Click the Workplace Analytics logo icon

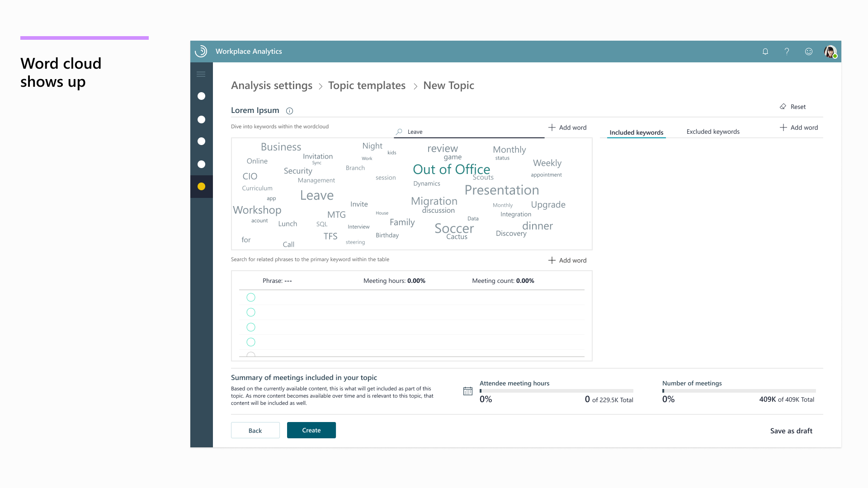(200, 51)
